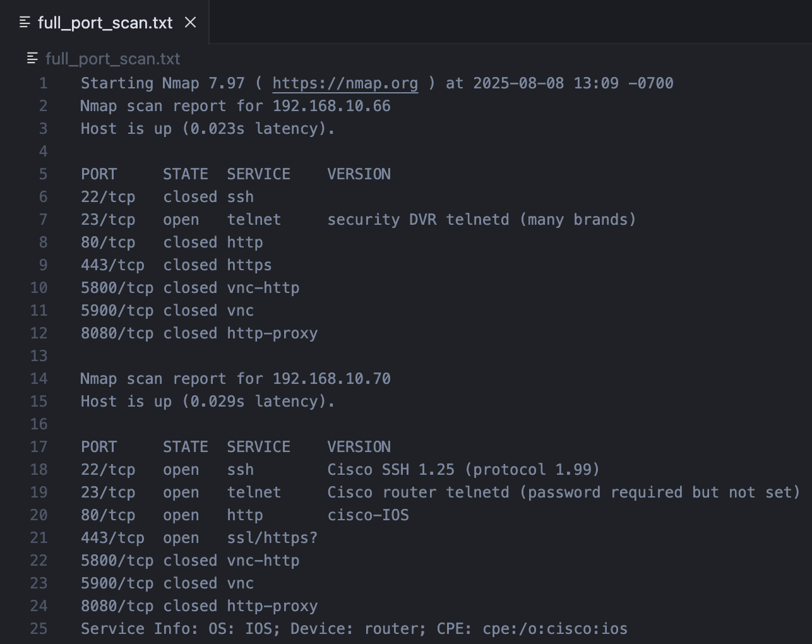This screenshot has height=644, width=812.
Task: Click the '8080/tcp' entry on line 12
Action: coord(117,333)
